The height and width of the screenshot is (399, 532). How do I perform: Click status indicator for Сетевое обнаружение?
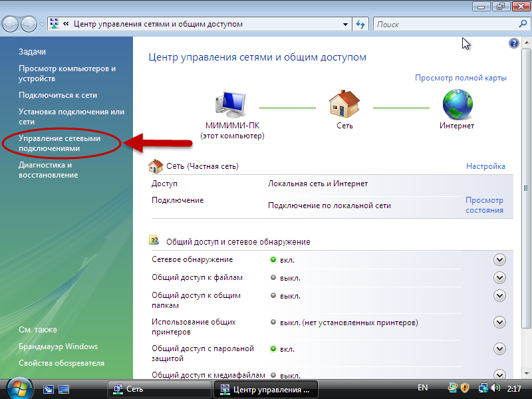(273, 260)
